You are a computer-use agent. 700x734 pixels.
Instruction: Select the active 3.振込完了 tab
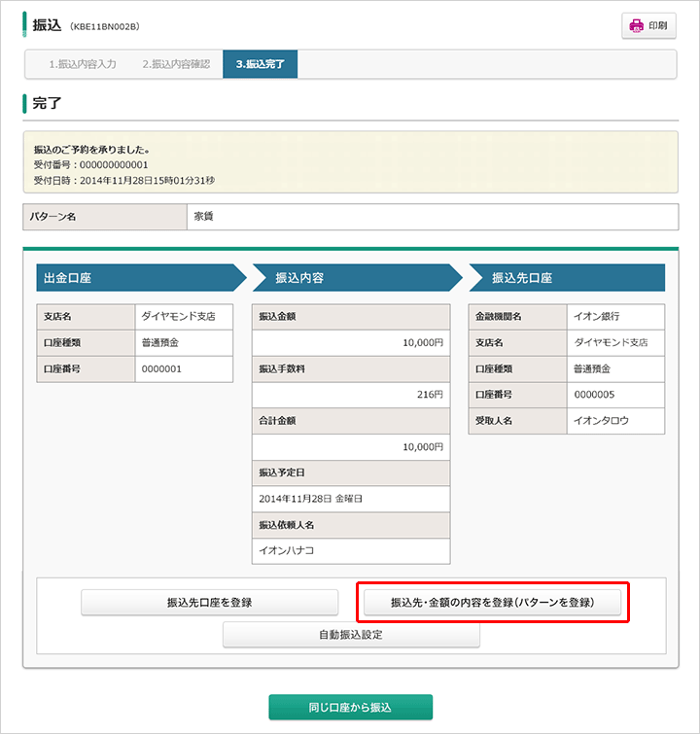(260, 64)
